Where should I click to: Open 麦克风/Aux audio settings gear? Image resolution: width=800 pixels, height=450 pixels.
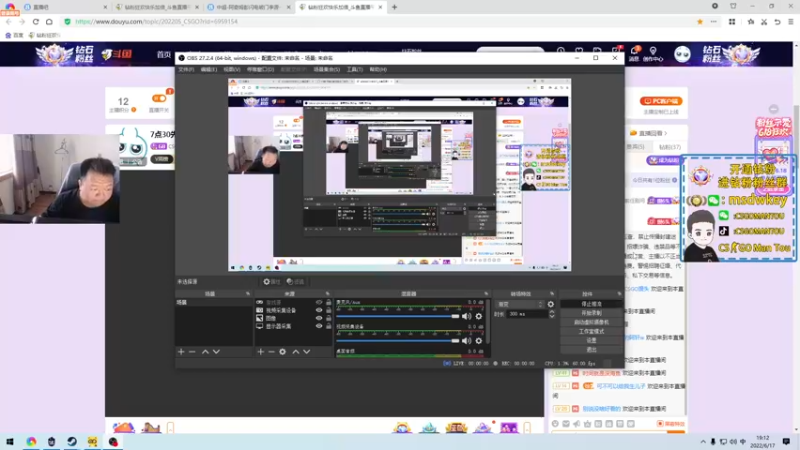tap(479, 316)
